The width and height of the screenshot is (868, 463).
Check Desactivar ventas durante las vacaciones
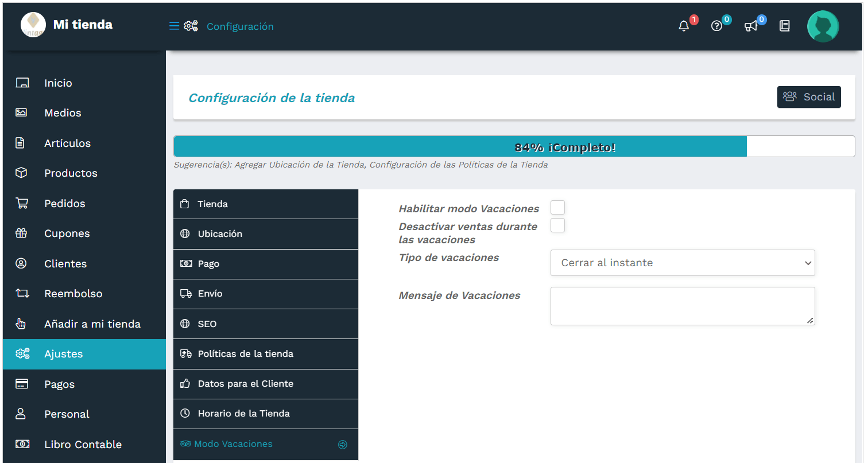557,225
